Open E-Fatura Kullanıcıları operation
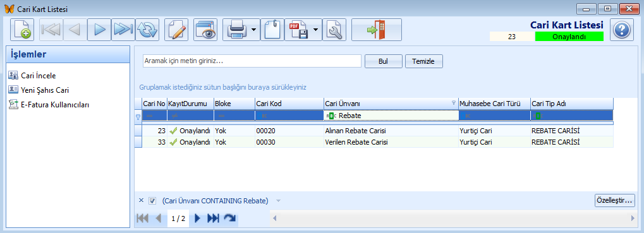Image resolution: width=644 pixels, height=233 pixels. 55,105
